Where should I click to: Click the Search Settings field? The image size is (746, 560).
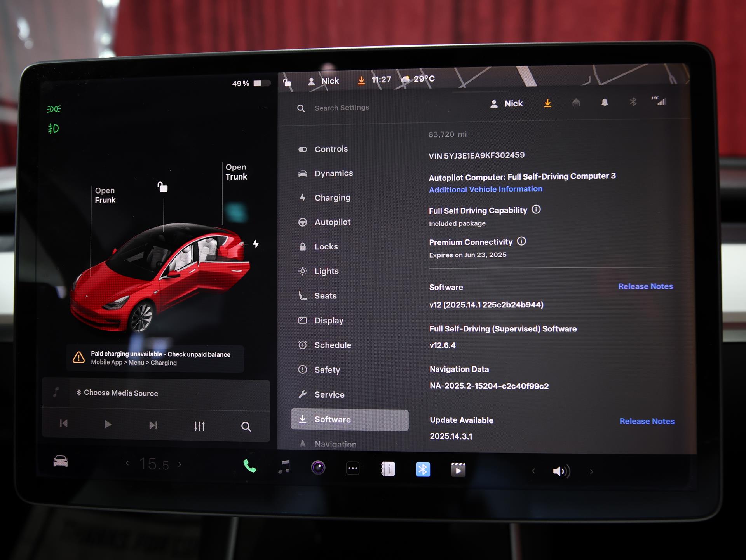(342, 108)
